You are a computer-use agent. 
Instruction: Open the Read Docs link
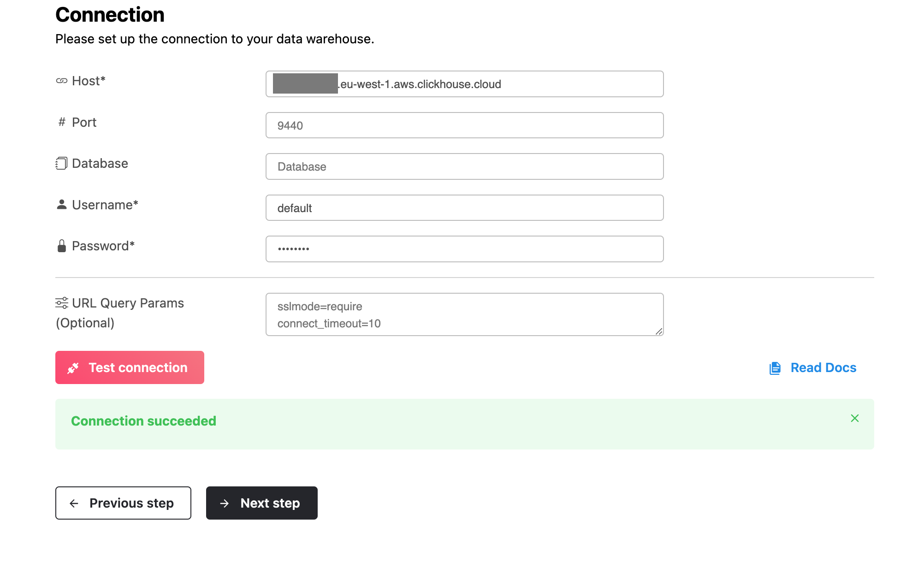[x=823, y=368]
